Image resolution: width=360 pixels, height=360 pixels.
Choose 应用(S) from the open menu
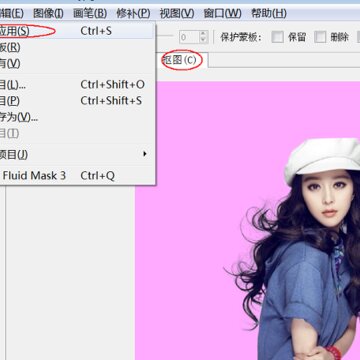pos(77,31)
